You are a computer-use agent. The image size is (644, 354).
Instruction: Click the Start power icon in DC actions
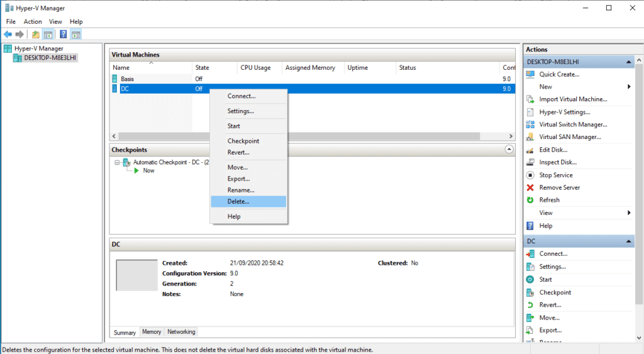point(530,279)
